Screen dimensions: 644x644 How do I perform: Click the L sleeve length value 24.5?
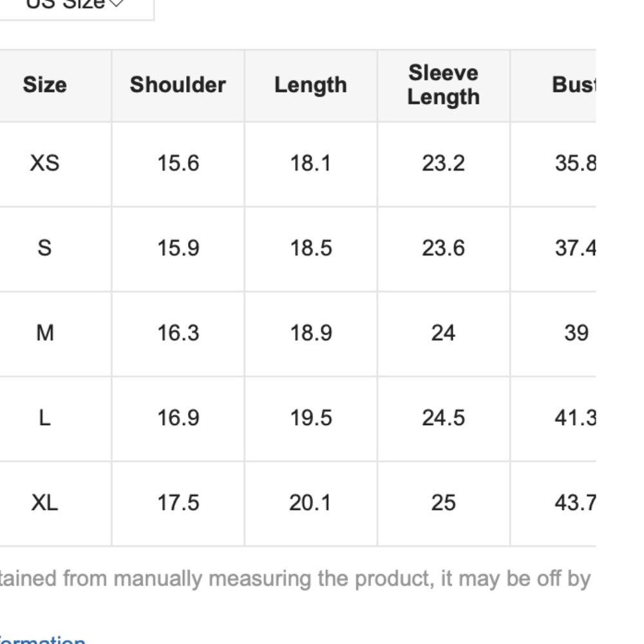click(x=443, y=418)
